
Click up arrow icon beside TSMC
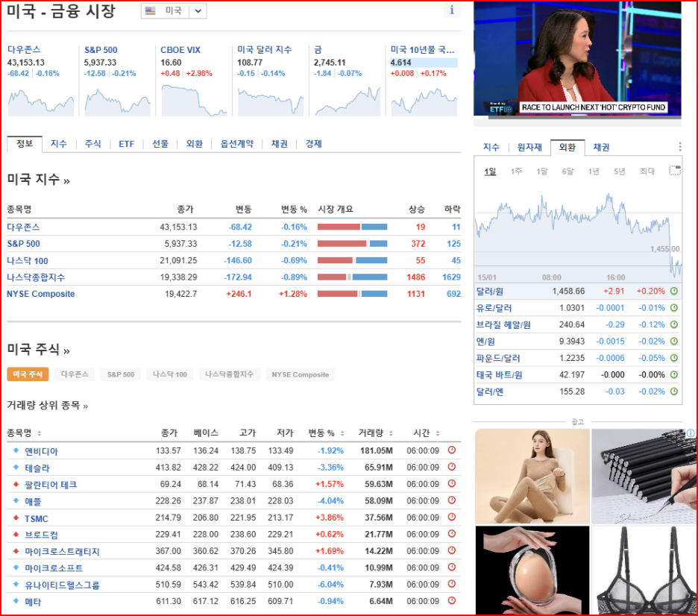coord(16,518)
